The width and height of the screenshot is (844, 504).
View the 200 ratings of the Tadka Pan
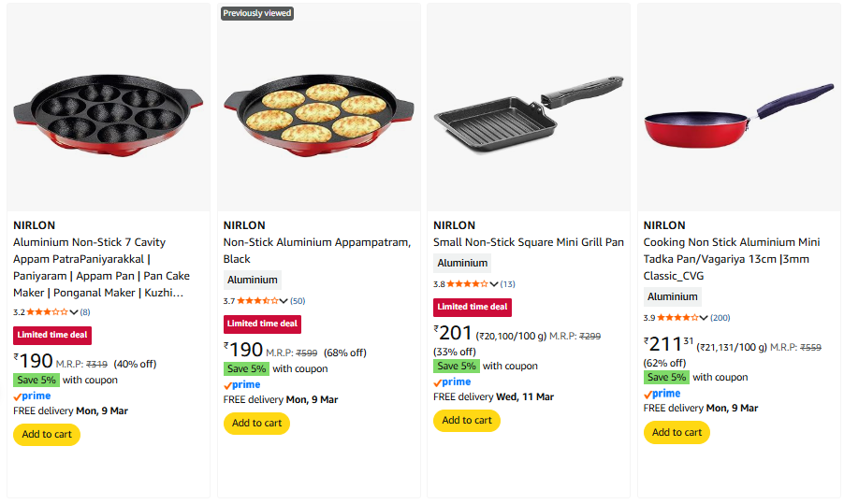(x=720, y=318)
